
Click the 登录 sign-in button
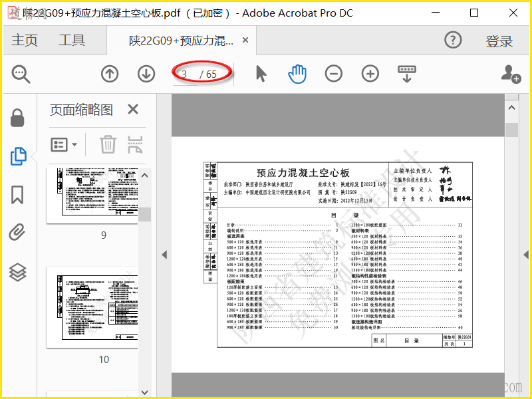point(499,41)
